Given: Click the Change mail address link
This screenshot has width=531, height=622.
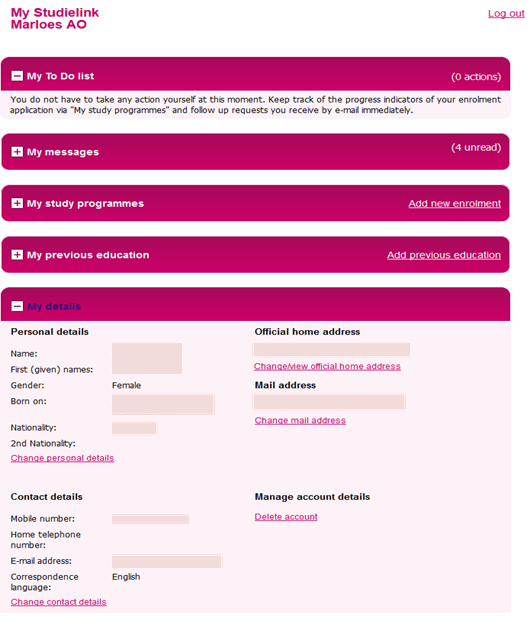Looking at the screenshot, I should pos(300,420).
